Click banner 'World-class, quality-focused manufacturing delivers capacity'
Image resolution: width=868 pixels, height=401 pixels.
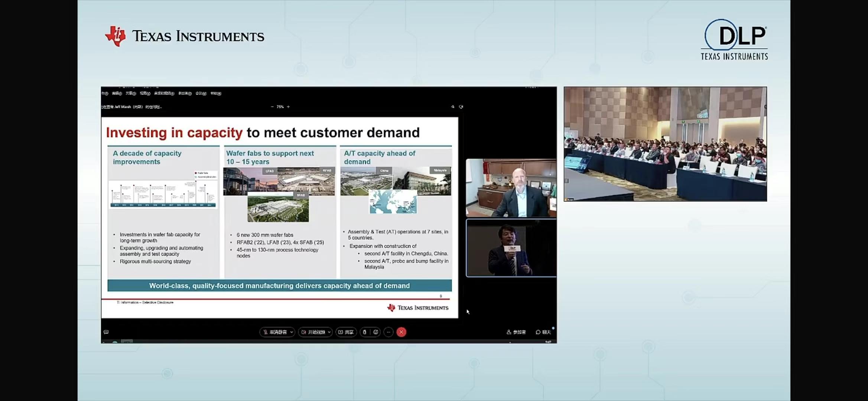tap(279, 286)
